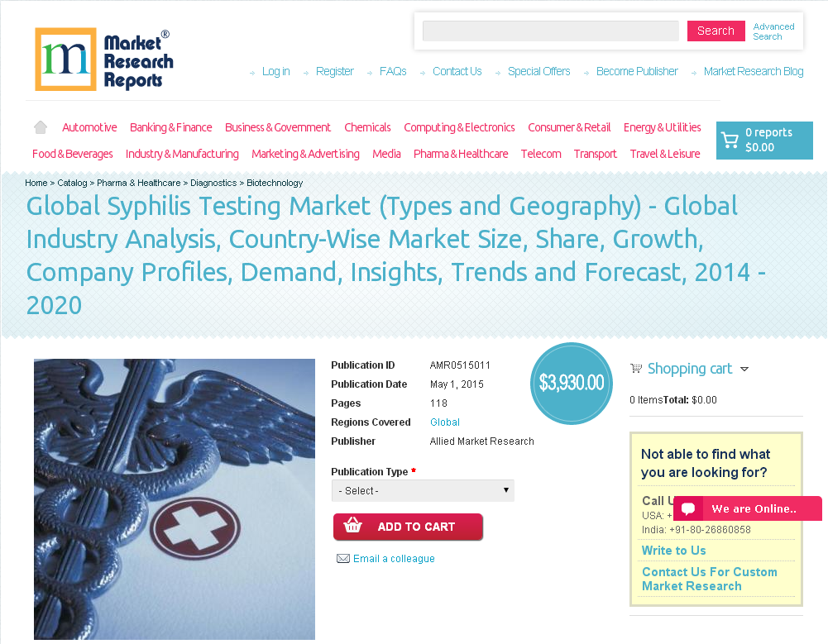Open the Publication Type '- Select -' dropdown
Screen dimensions: 828x644
[423, 490]
